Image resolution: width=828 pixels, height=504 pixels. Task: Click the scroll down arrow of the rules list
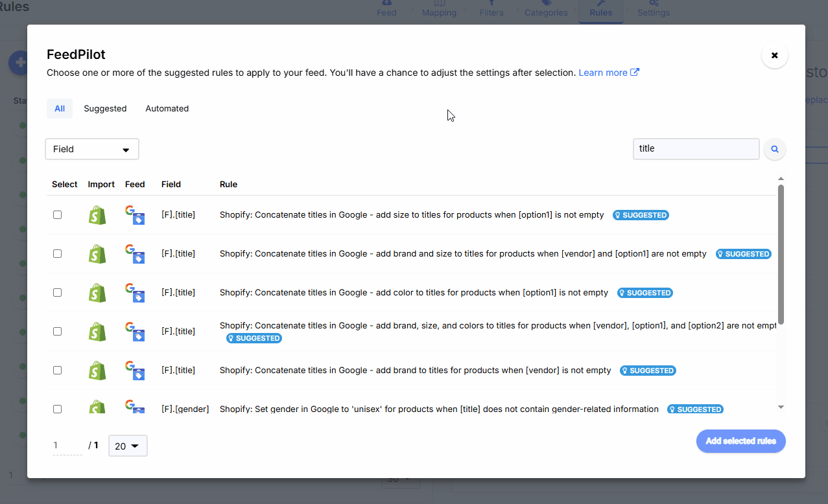click(x=781, y=407)
